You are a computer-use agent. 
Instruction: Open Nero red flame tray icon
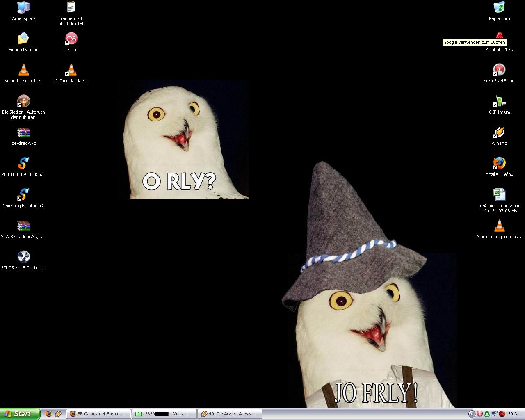click(x=502, y=414)
